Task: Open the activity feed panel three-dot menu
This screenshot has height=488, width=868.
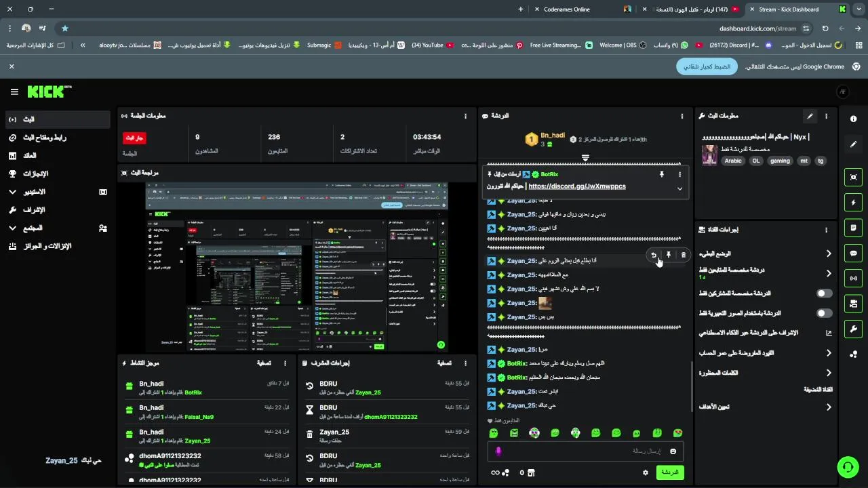Action: (x=285, y=363)
